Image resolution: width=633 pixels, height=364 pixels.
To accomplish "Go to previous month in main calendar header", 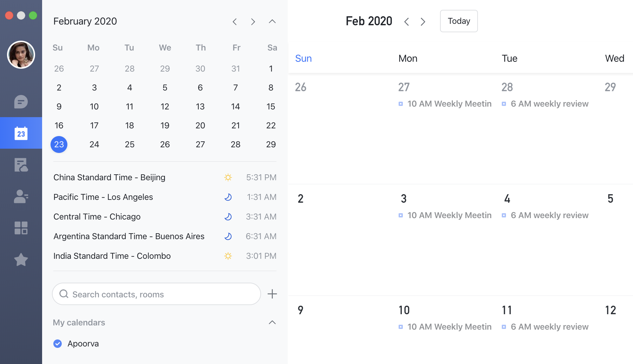I will click(x=406, y=22).
